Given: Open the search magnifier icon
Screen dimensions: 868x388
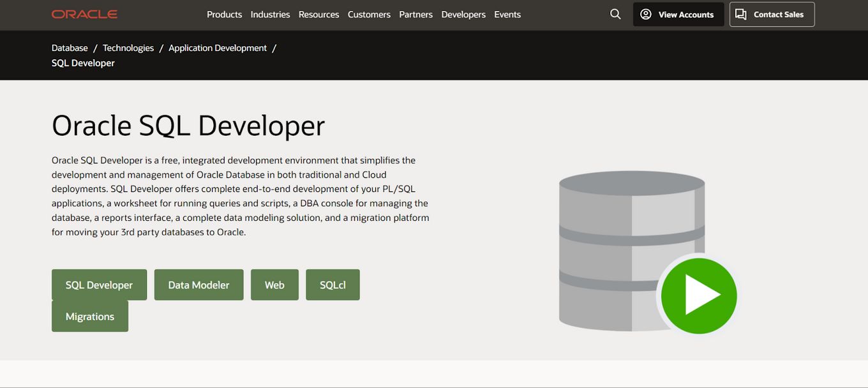Looking at the screenshot, I should coord(615,13).
